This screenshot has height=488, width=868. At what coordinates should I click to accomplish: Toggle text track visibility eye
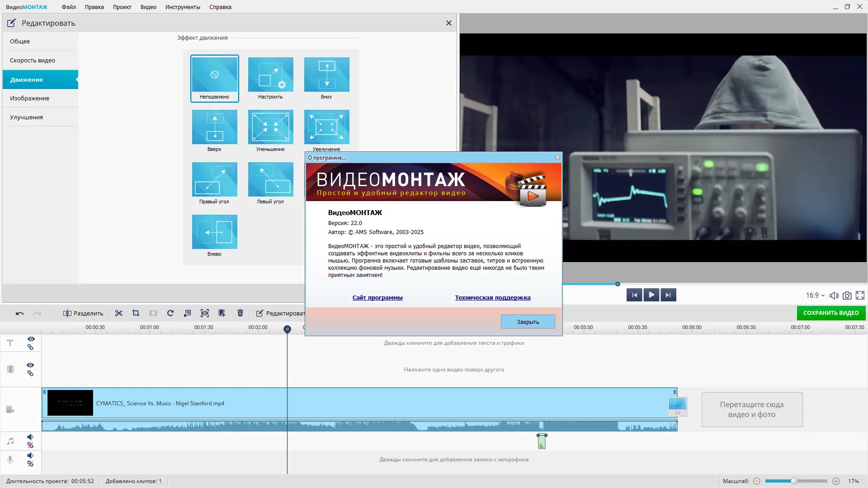coord(31,339)
